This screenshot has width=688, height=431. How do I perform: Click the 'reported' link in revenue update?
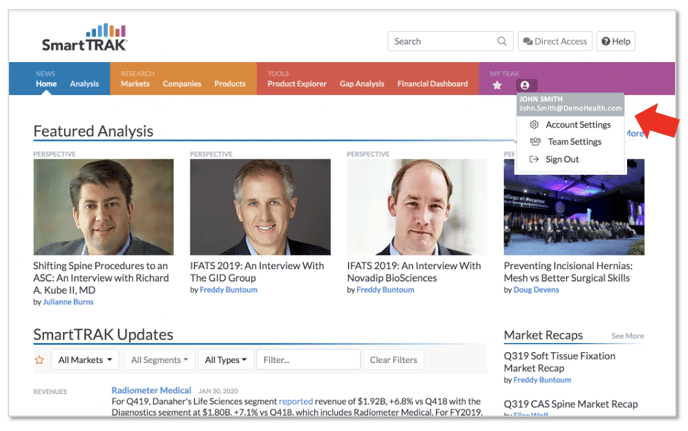coord(296,401)
